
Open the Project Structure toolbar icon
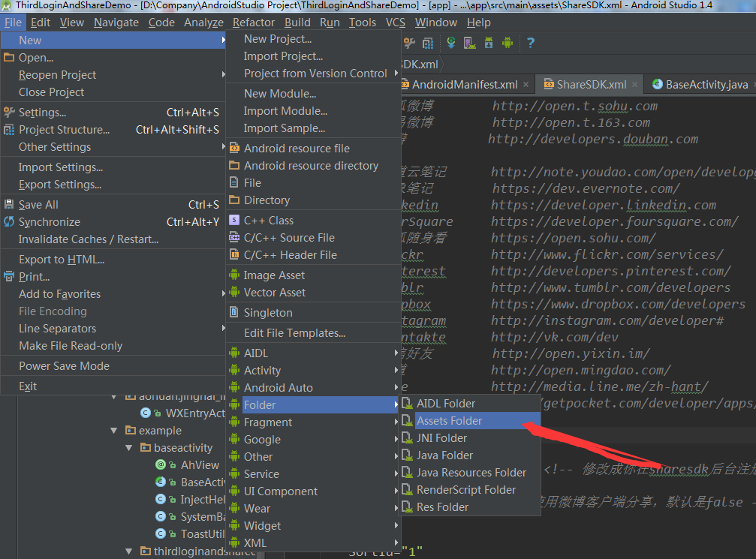(428, 43)
